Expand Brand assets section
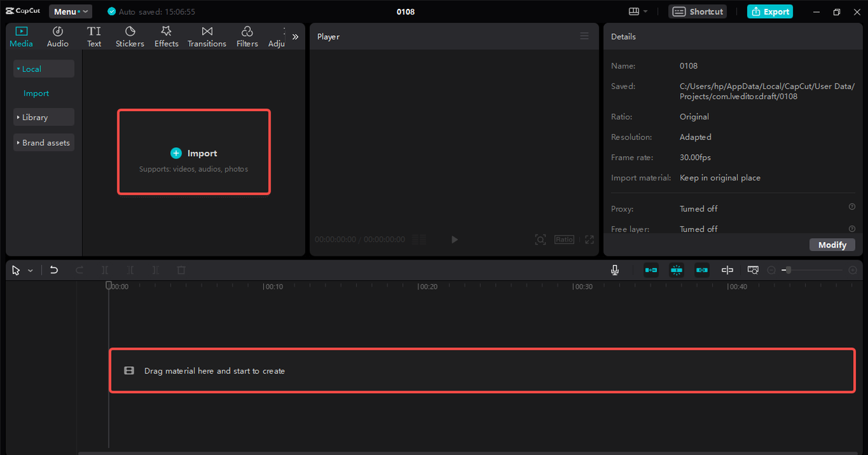Viewport: 868px width, 455px height. 43,142
